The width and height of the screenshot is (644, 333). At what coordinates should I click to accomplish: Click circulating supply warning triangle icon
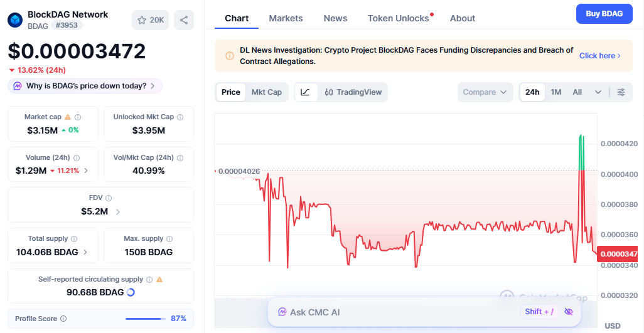point(159,279)
